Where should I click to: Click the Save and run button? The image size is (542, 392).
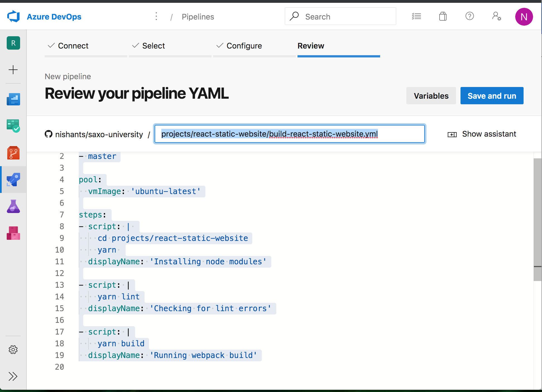pos(492,95)
